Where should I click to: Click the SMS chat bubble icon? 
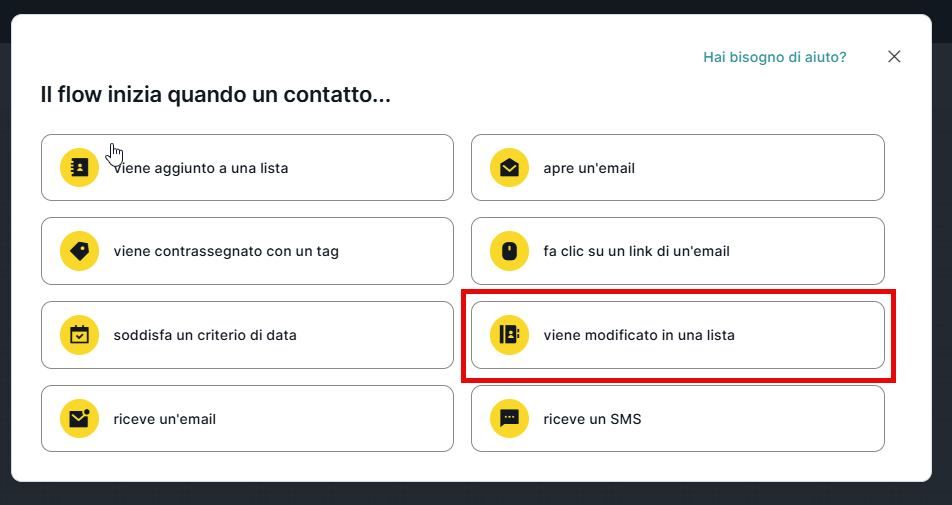(x=509, y=419)
